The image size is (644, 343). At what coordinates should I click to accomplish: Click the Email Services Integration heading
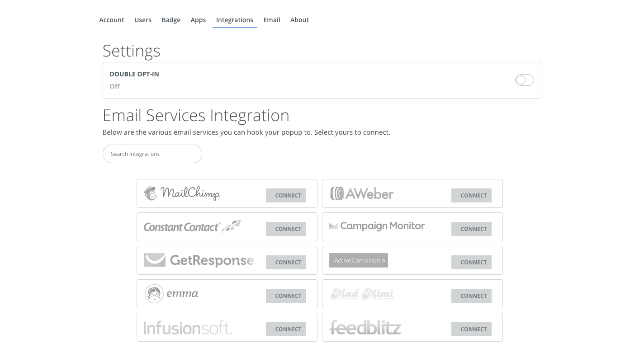196,115
